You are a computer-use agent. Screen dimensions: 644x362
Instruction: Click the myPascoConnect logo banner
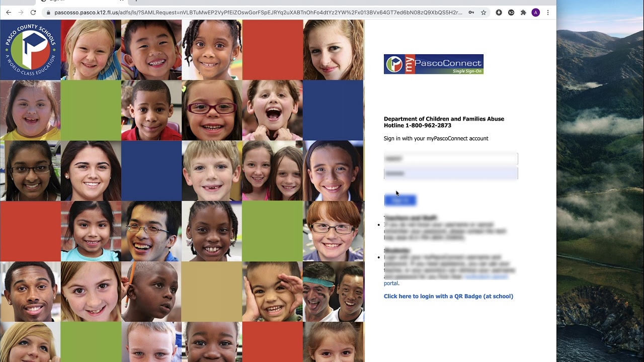pos(433,64)
